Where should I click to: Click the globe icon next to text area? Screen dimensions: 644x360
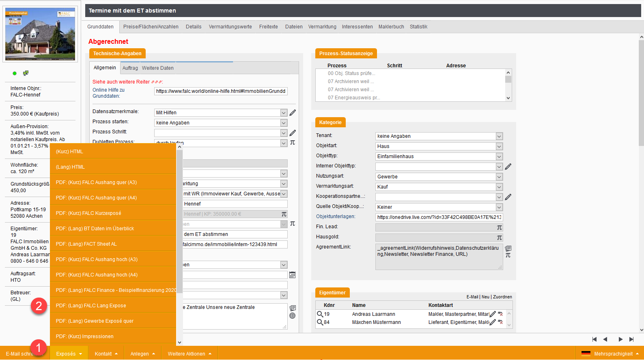tap(292, 316)
